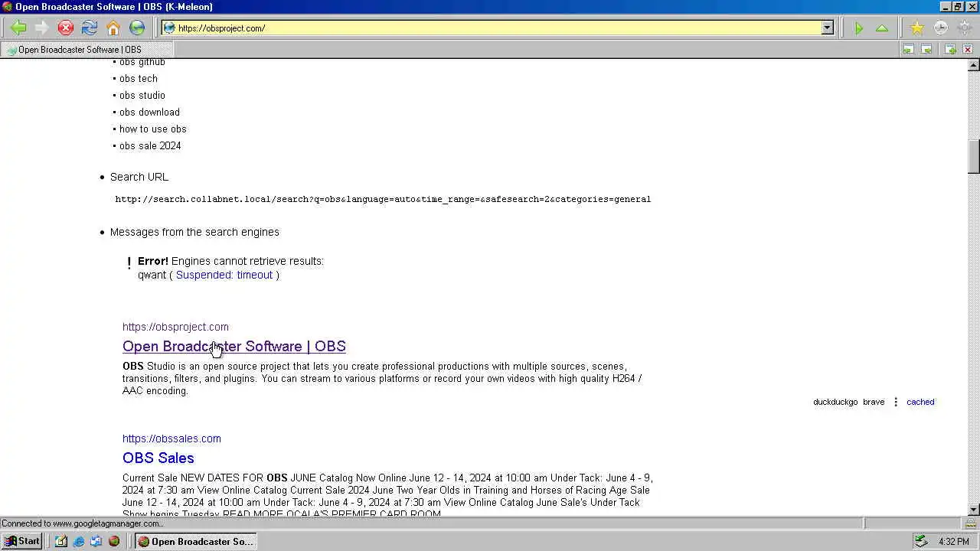Click the greyed-out Forward arrow
980x551 pixels.
point(42,28)
